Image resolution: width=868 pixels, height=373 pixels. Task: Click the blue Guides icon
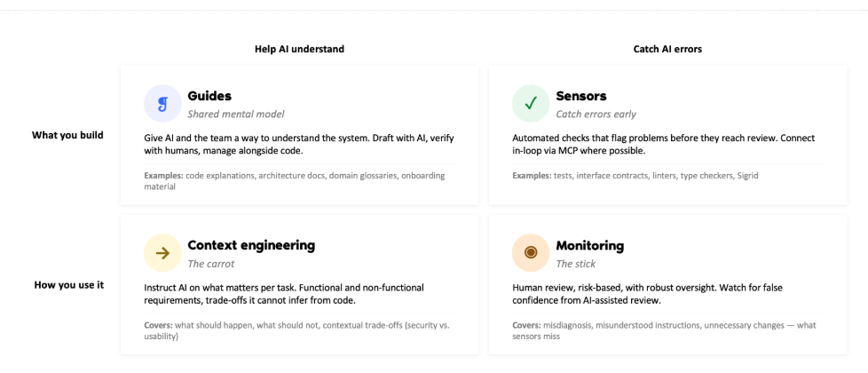click(162, 104)
